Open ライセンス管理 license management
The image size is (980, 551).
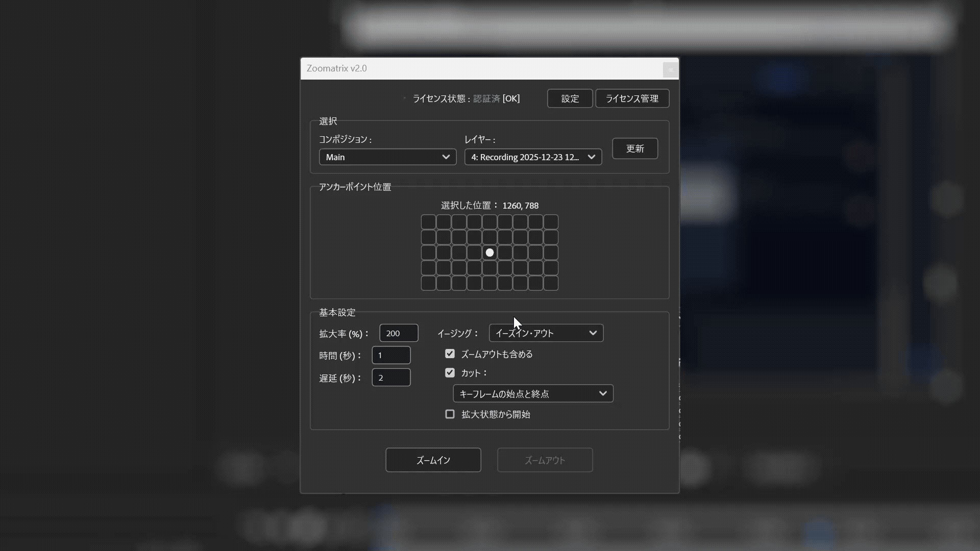[632, 98]
